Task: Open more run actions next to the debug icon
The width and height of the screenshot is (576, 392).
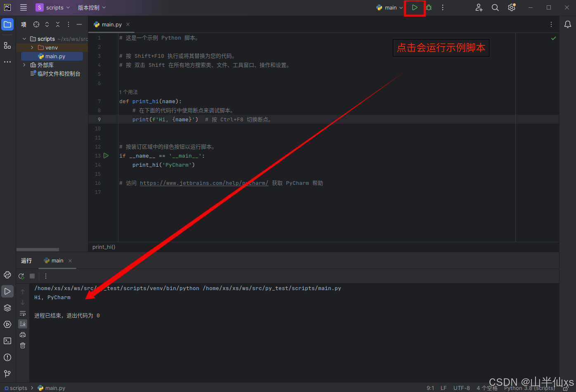Action: coord(443,7)
